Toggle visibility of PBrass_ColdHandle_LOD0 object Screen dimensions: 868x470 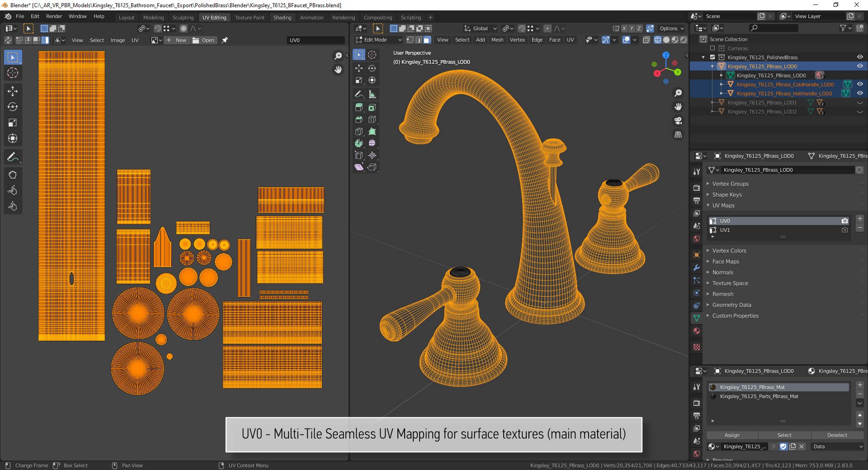[860, 85]
